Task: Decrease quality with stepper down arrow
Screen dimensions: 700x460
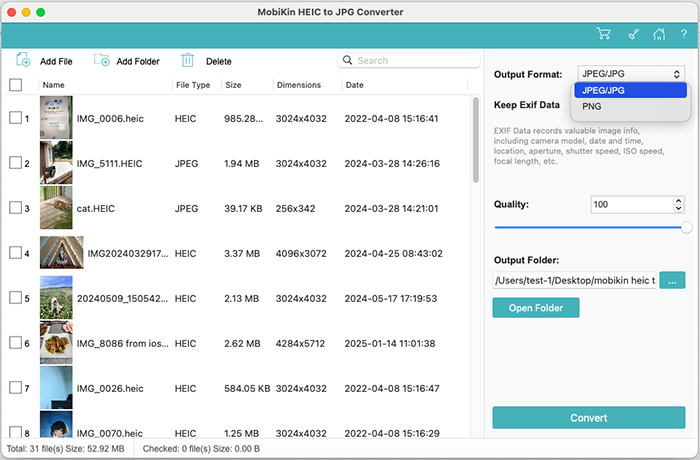Action: (679, 209)
